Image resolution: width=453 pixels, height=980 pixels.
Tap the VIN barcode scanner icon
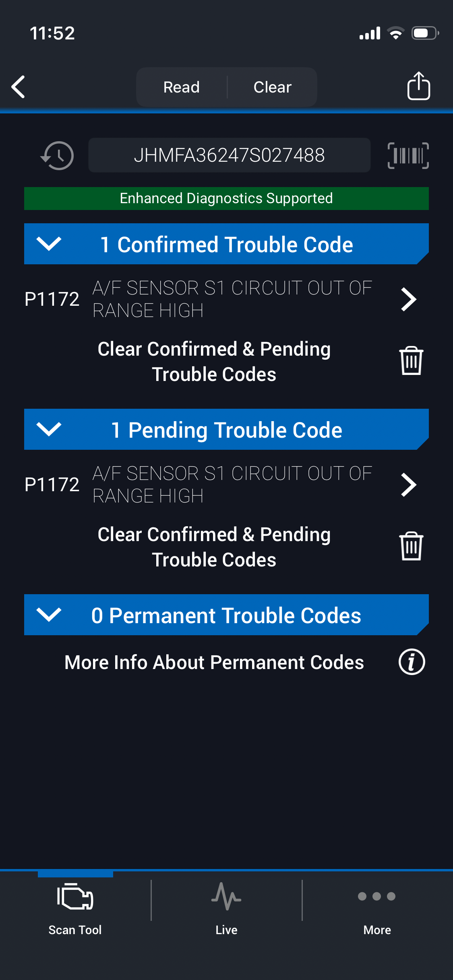[x=408, y=155]
